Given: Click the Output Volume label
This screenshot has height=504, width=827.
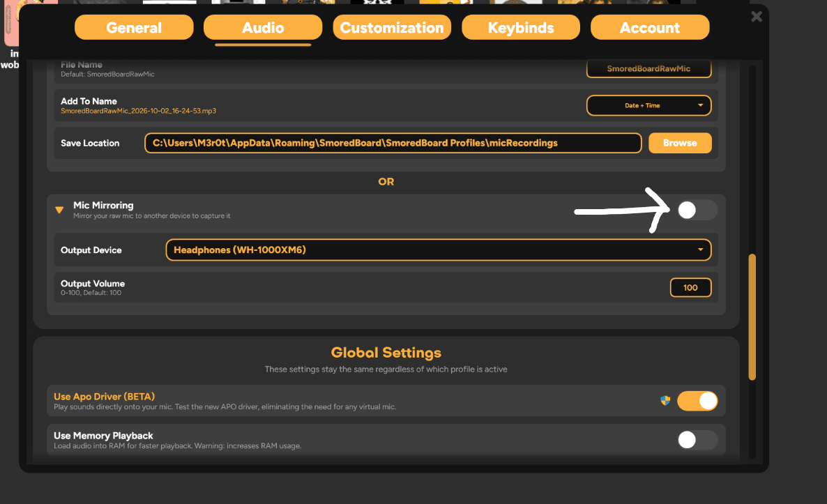Looking at the screenshot, I should click(x=93, y=283).
